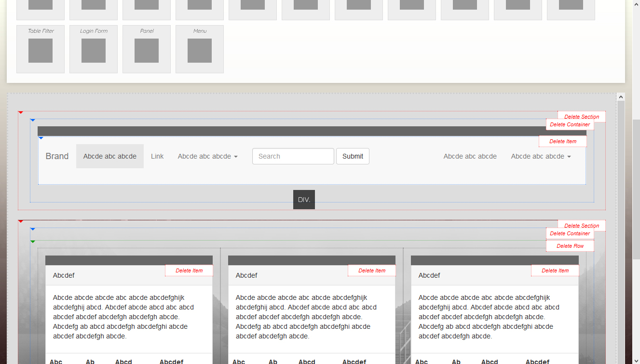
Task: Click in the Search input field
Action: (293, 156)
